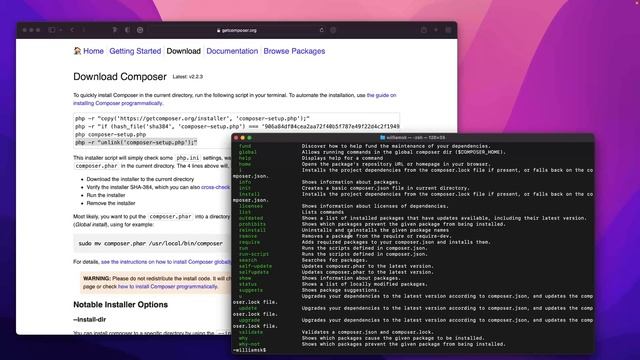
Task: Click 'global' command in Terminal output
Action: point(248,152)
